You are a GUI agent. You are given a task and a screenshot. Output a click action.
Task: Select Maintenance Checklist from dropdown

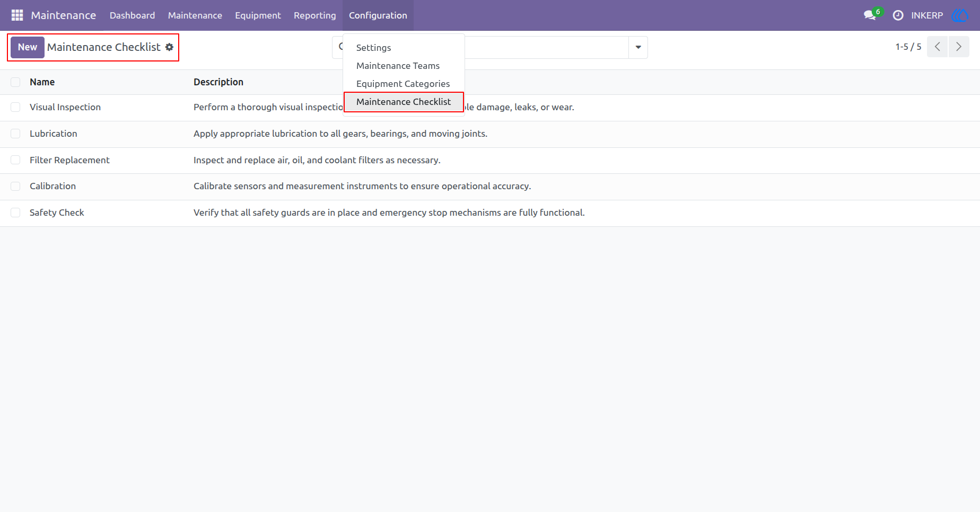coord(404,102)
